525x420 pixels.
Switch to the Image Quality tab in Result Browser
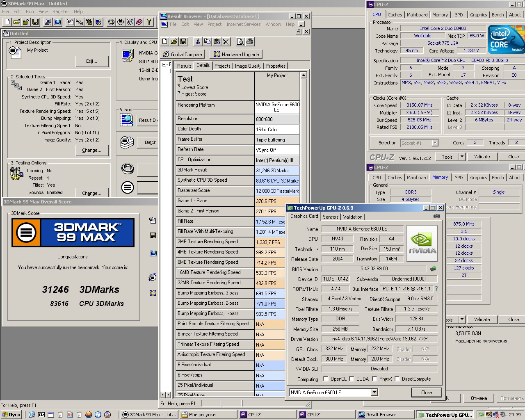pos(248,66)
